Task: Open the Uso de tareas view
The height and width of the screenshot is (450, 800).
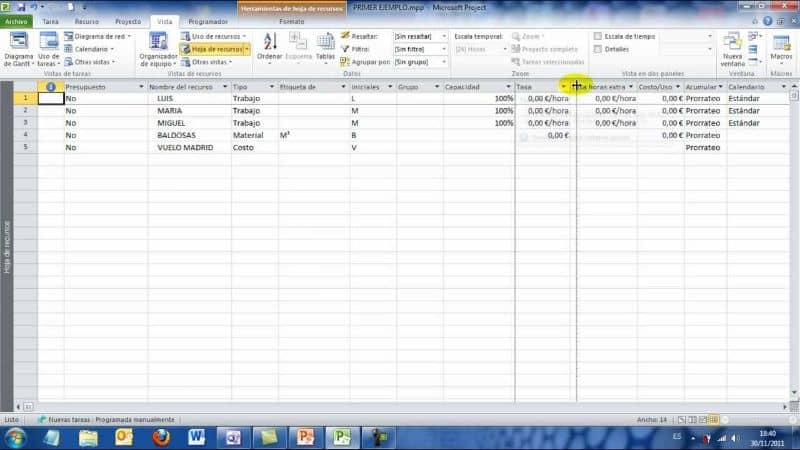Action: point(48,49)
